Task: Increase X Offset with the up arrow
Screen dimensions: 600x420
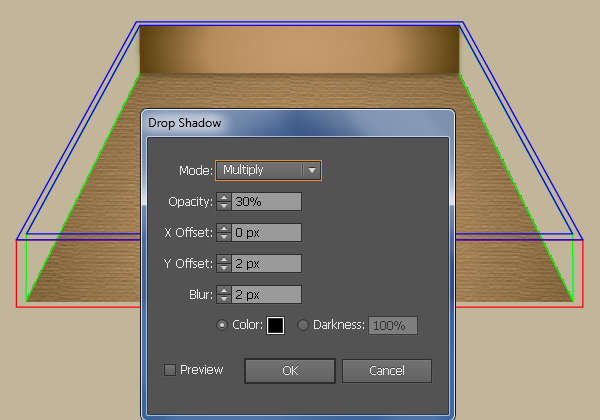Action: click(224, 228)
